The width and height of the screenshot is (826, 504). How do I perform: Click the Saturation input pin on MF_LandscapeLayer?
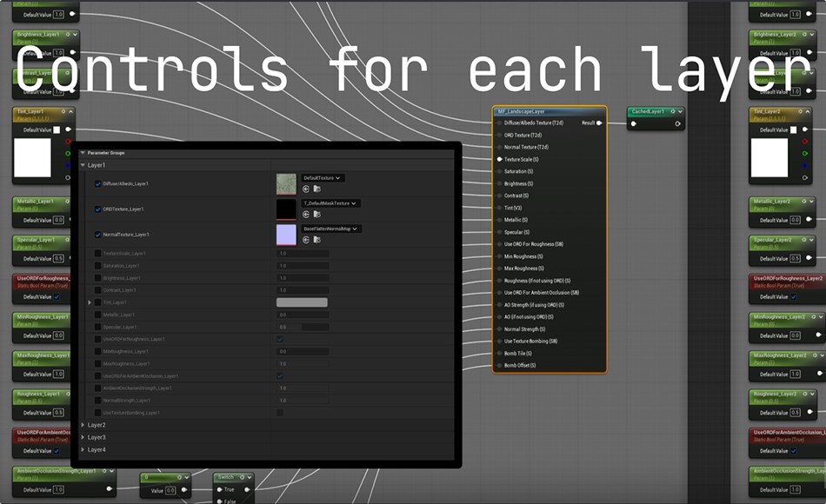coord(498,171)
